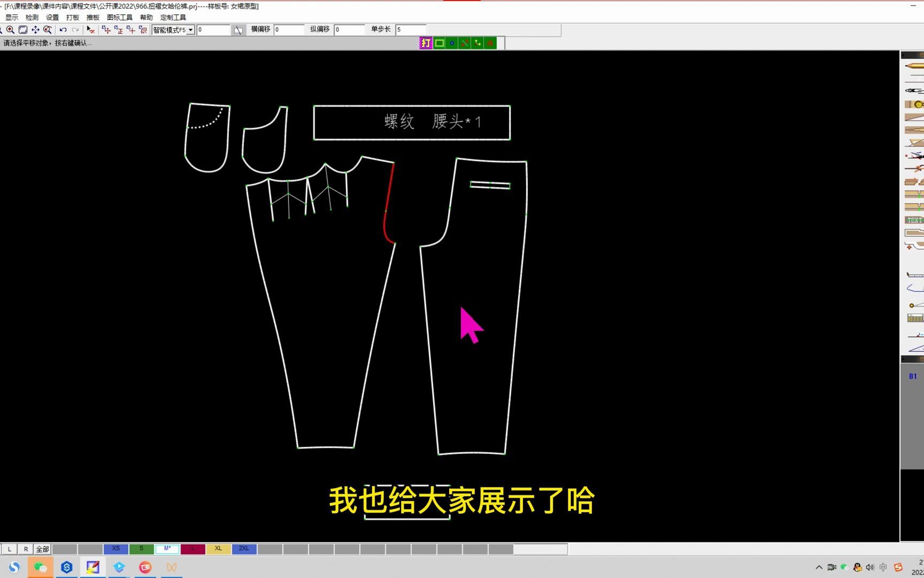Toggle the green square display button

[x=438, y=43]
